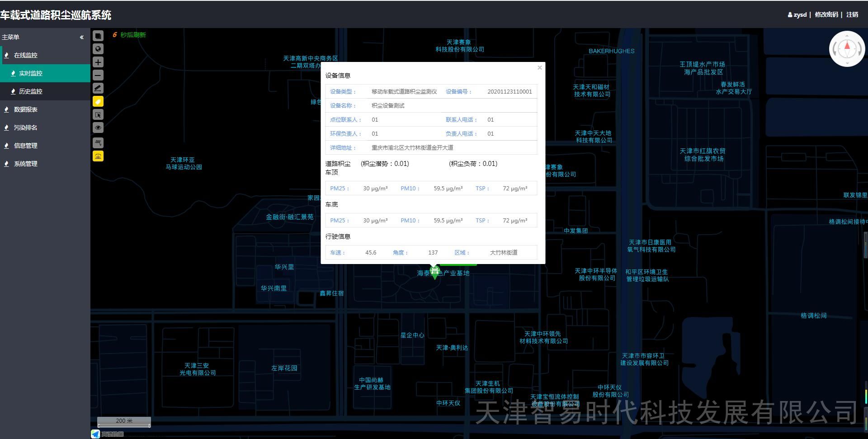Select the ruler distance measuring tool
The image size is (868, 439).
click(x=98, y=88)
